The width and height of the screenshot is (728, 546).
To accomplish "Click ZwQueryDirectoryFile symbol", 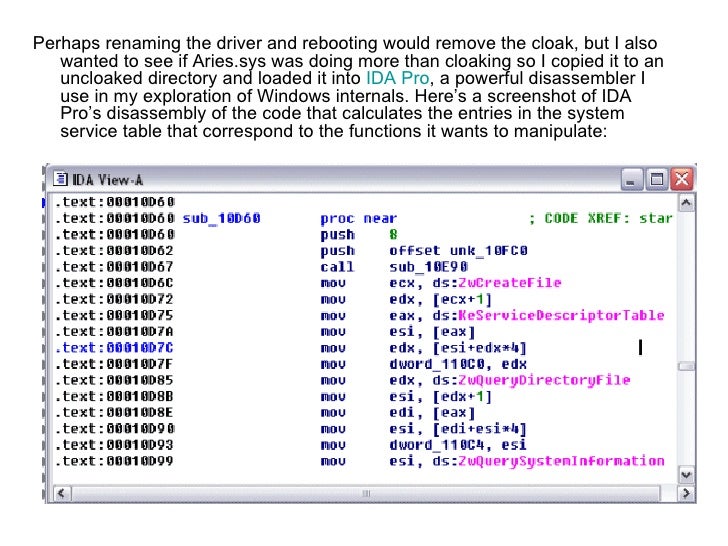I will (x=544, y=380).
